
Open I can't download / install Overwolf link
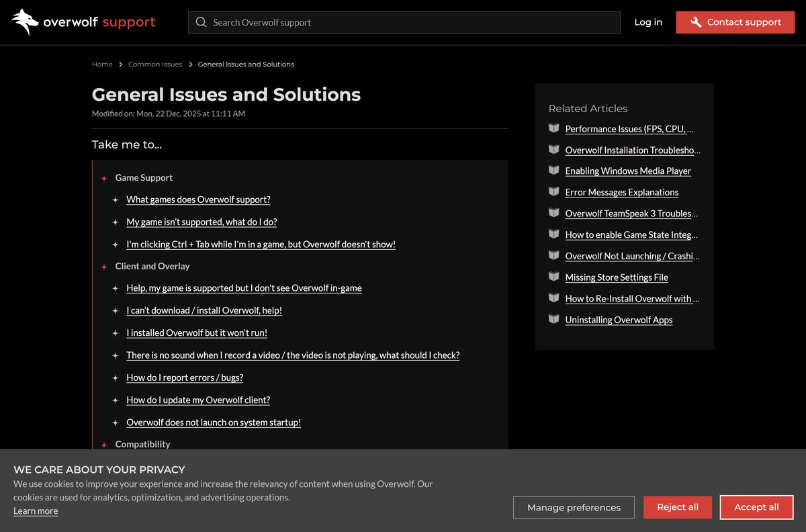tap(204, 310)
